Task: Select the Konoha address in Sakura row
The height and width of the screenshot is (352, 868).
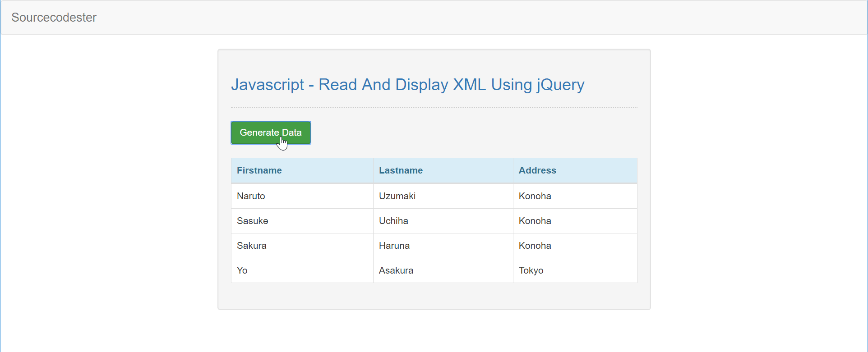Action: coord(575,246)
